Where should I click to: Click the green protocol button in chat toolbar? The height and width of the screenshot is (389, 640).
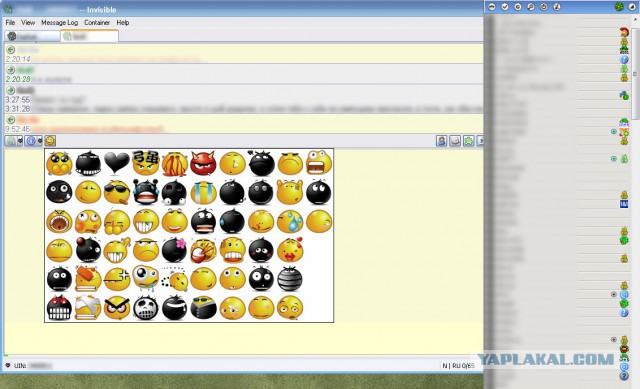pos(11,141)
